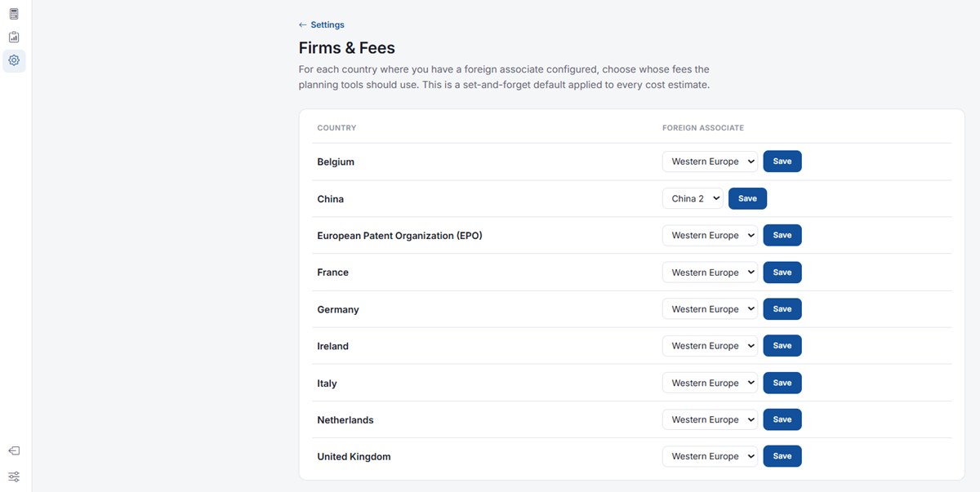
Task: Expand associate dropdown for European Patent Organization
Action: pyautogui.click(x=710, y=235)
